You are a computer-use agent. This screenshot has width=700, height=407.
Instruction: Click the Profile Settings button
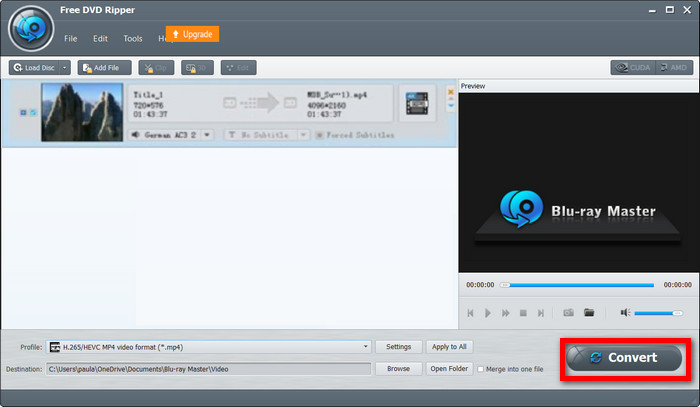(x=398, y=347)
